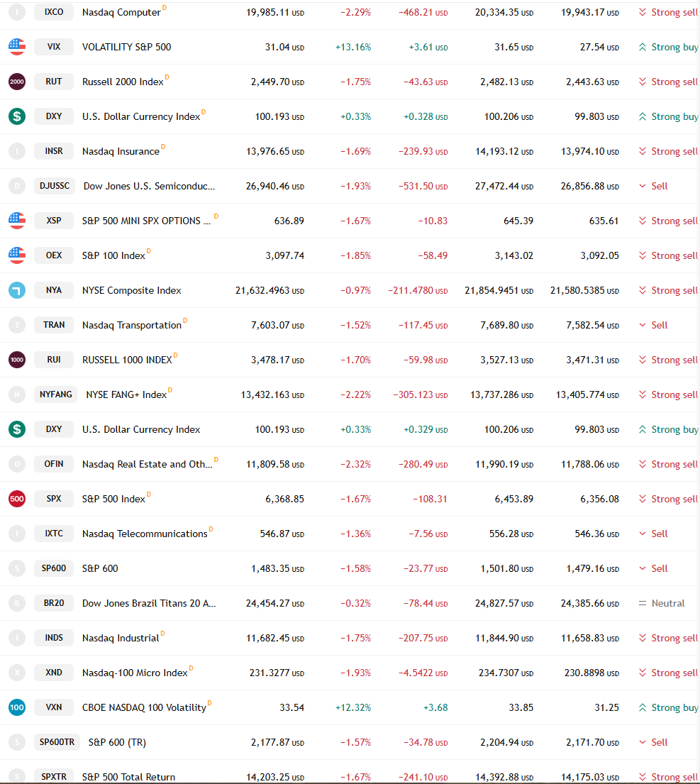This screenshot has height=784, width=700.
Task: Click the dollar logo in the DXY row showing +0.328
Action: [17, 116]
